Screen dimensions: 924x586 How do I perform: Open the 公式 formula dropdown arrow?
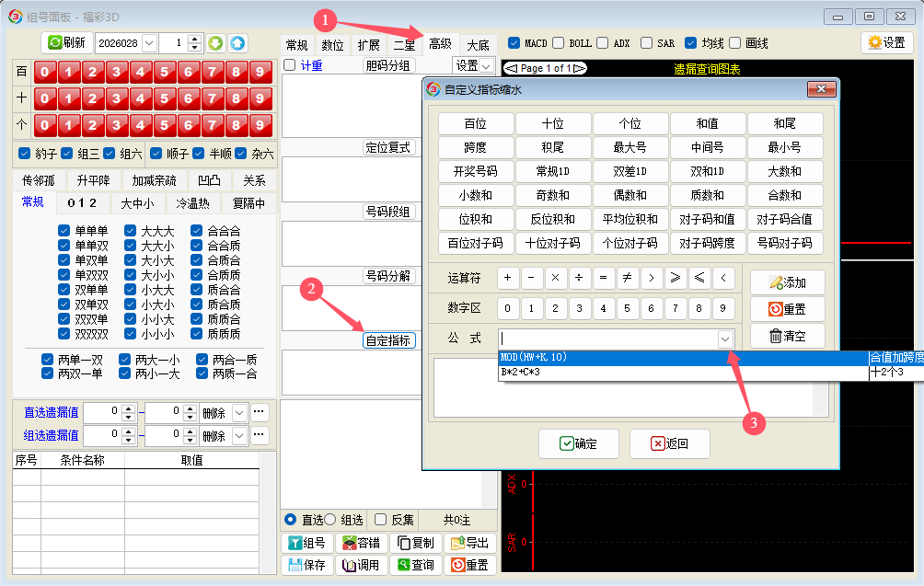(x=725, y=339)
